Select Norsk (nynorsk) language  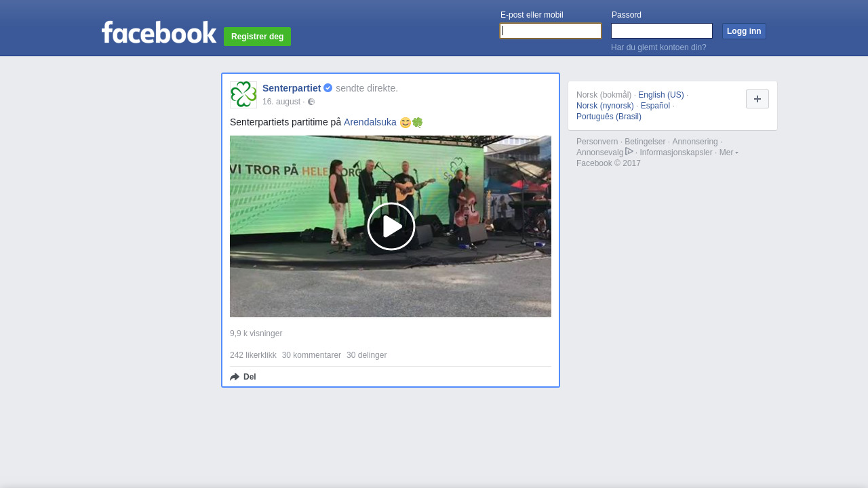tap(605, 106)
